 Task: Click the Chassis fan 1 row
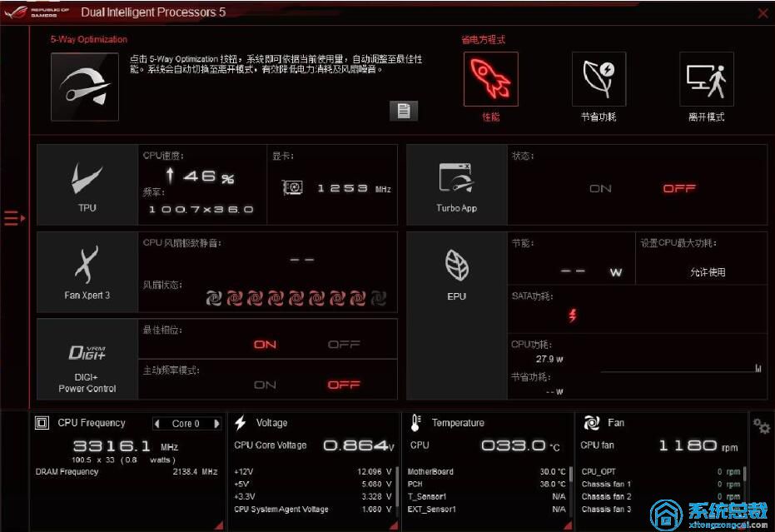click(661, 484)
